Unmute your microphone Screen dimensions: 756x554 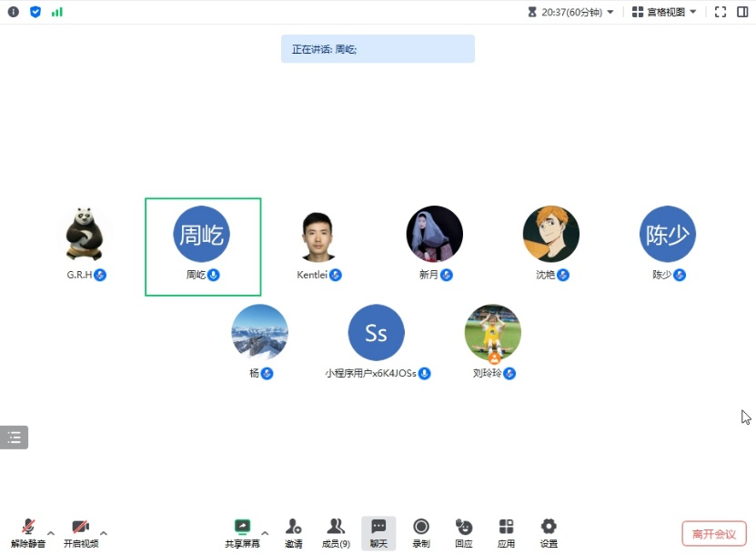pos(28,533)
